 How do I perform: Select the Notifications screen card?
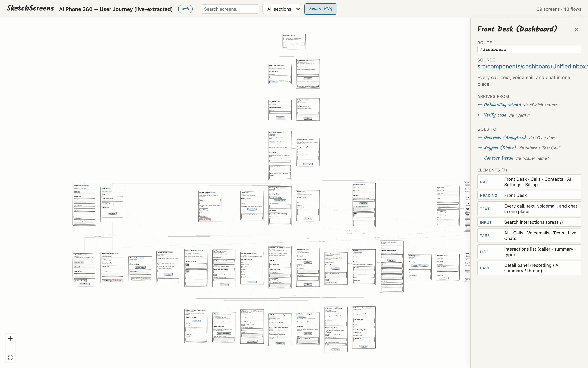(224, 268)
